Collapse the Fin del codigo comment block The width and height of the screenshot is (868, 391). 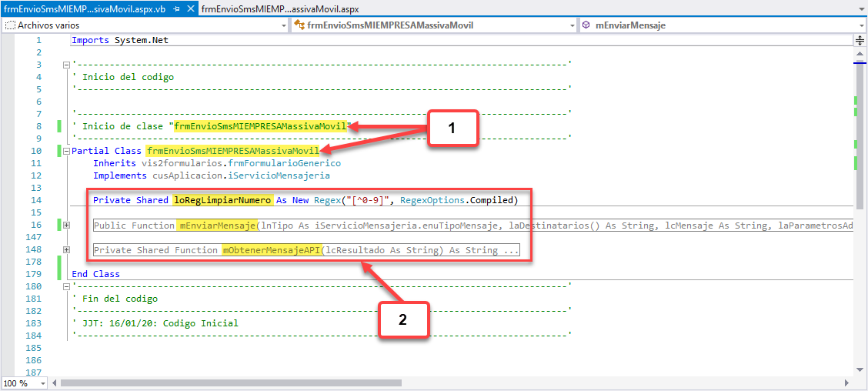coord(66,286)
